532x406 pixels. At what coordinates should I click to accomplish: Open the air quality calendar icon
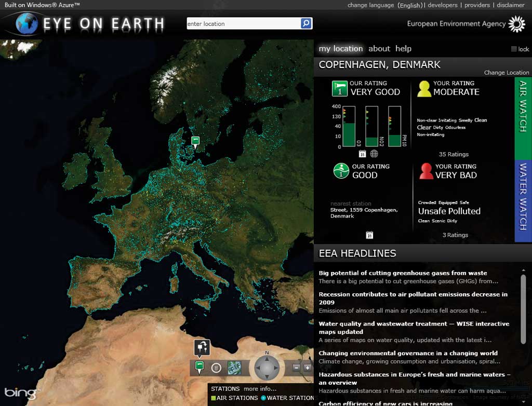(362, 154)
